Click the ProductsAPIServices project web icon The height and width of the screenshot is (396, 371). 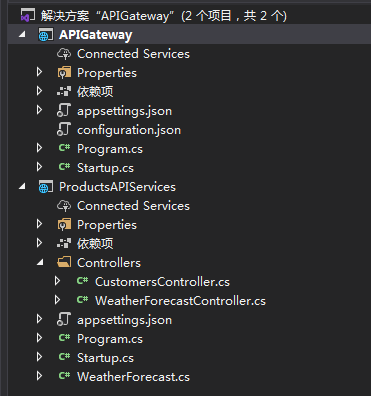46,187
